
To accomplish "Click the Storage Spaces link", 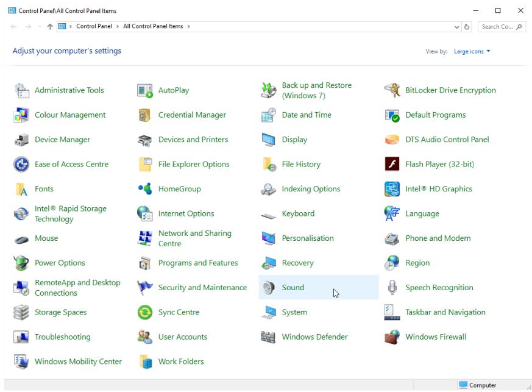I will (x=61, y=312).
